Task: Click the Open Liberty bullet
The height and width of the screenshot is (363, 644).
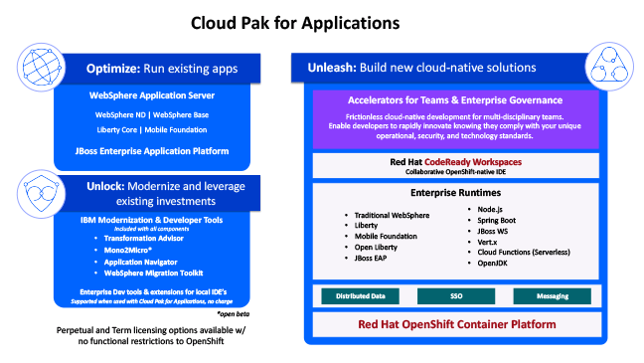Action: [x=376, y=248]
